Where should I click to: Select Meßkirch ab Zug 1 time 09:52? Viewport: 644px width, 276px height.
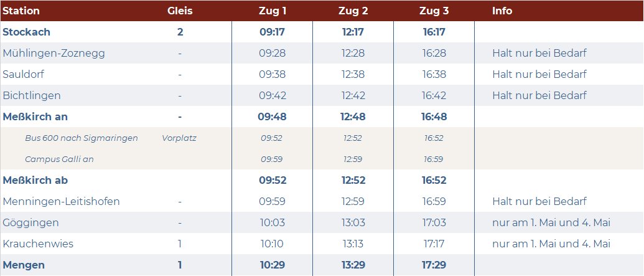273,181
